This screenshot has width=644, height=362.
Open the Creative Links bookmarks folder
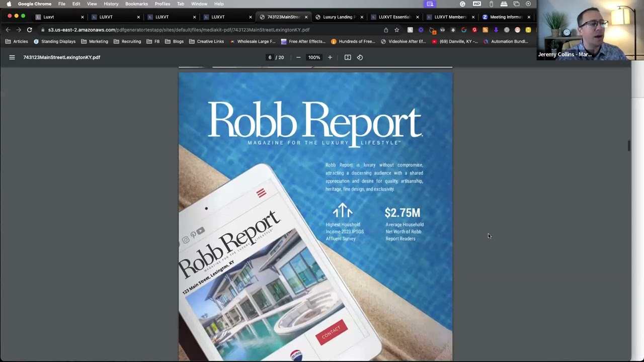tap(206, 42)
